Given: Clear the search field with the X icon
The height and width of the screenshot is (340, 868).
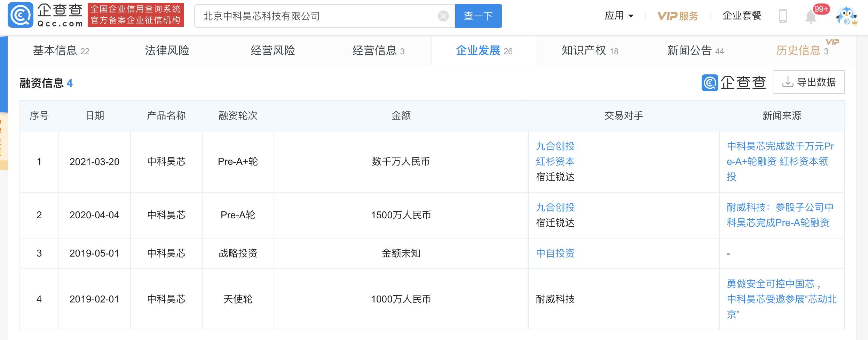Looking at the screenshot, I should tap(443, 16).
